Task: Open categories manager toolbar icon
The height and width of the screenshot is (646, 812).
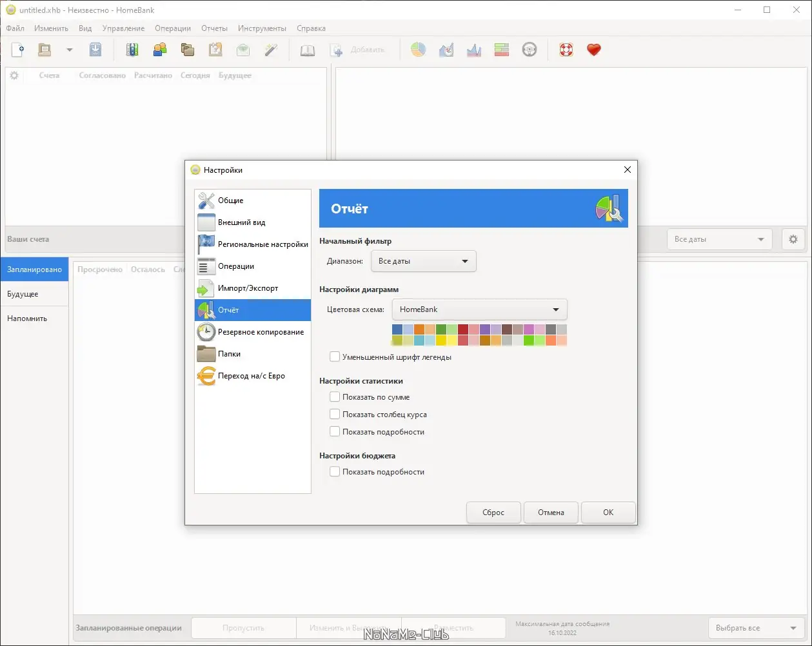Action: click(x=188, y=50)
